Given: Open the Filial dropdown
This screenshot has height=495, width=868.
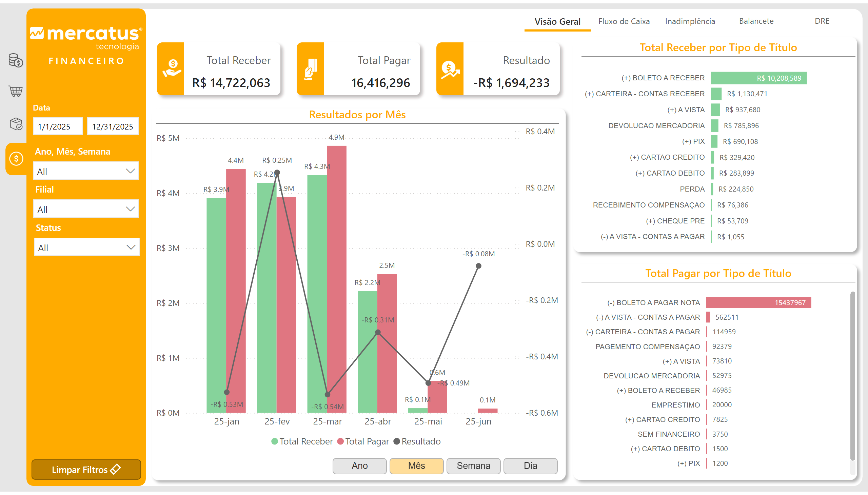Looking at the screenshot, I should pos(86,209).
